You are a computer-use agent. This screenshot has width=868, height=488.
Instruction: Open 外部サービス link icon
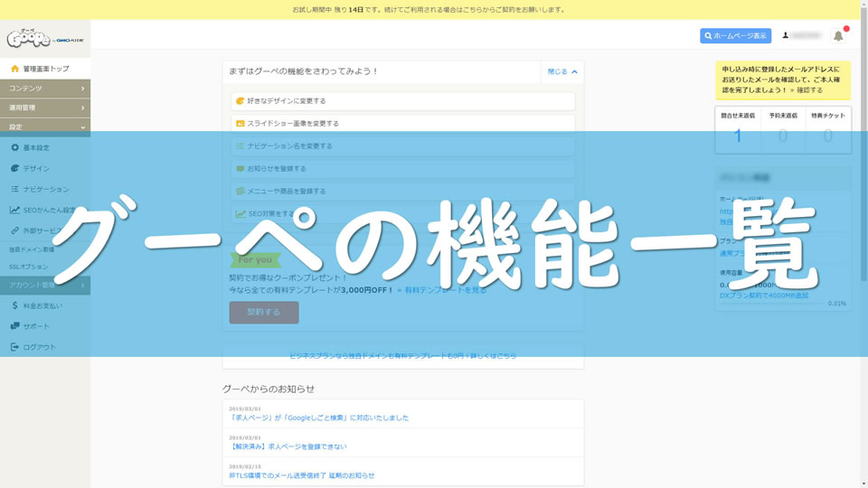[x=15, y=230]
